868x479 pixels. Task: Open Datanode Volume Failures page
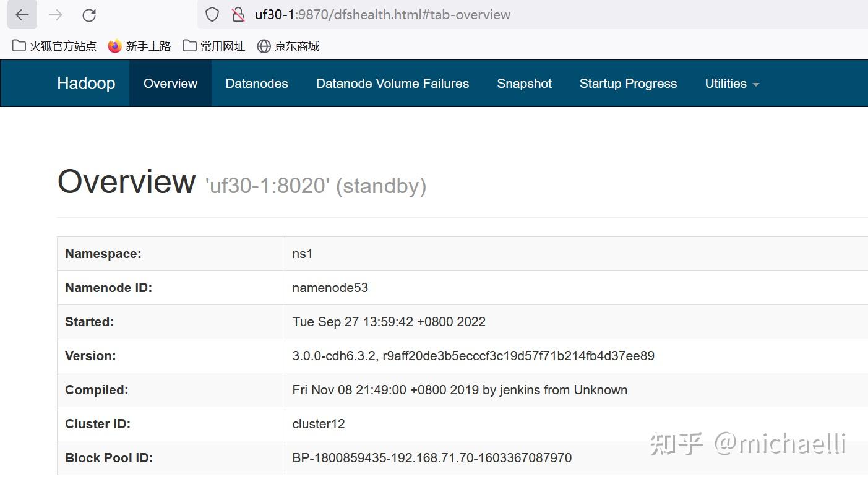pyautogui.click(x=392, y=83)
